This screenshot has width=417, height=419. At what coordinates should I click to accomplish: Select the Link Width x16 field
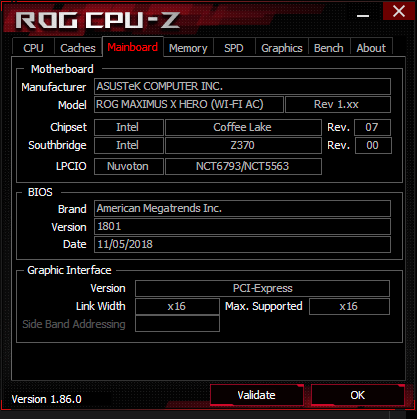point(177,306)
